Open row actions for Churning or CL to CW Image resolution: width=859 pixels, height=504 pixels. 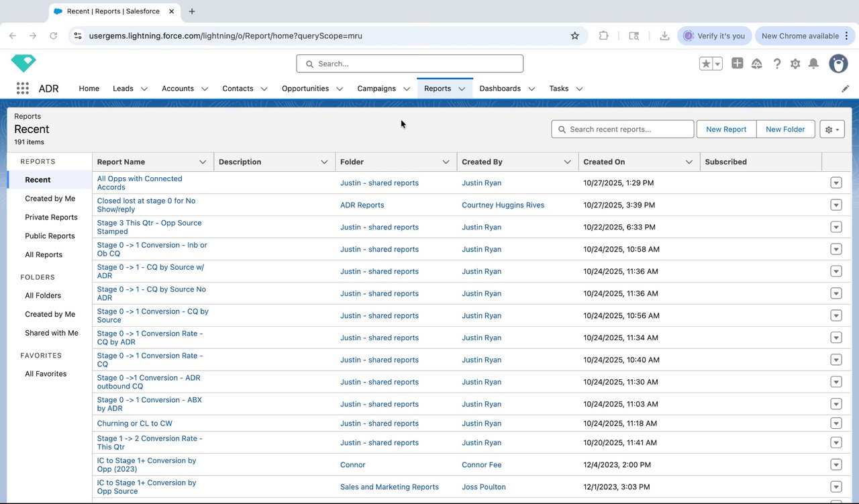[x=836, y=423]
